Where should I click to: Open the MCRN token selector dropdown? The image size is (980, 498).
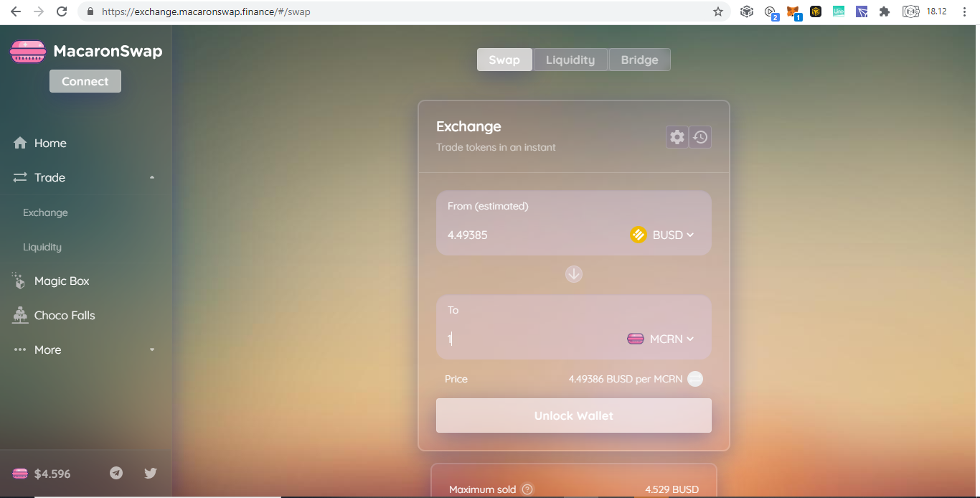click(x=661, y=339)
